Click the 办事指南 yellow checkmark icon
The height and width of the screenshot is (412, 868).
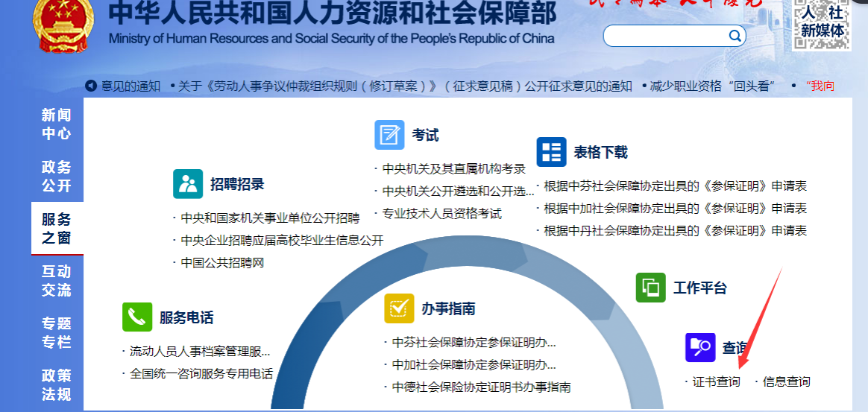pos(399,308)
